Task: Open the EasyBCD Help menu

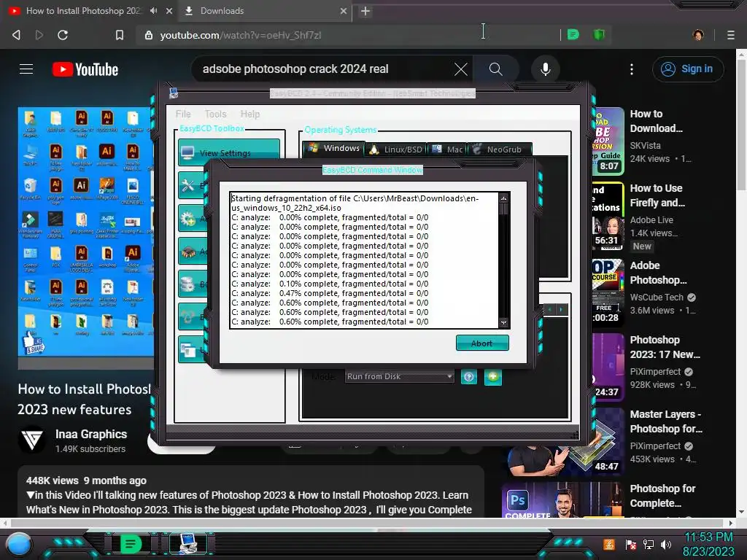Action: tap(249, 114)
